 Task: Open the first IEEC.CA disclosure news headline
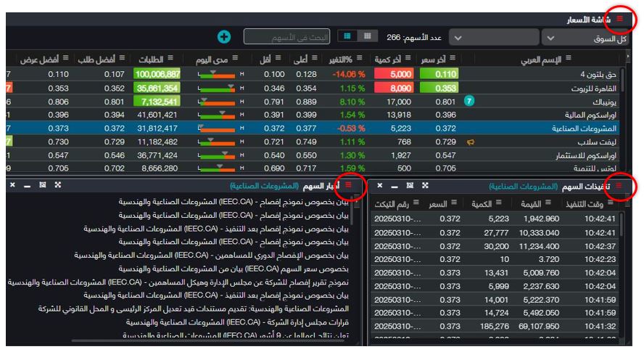pos(234,202)
